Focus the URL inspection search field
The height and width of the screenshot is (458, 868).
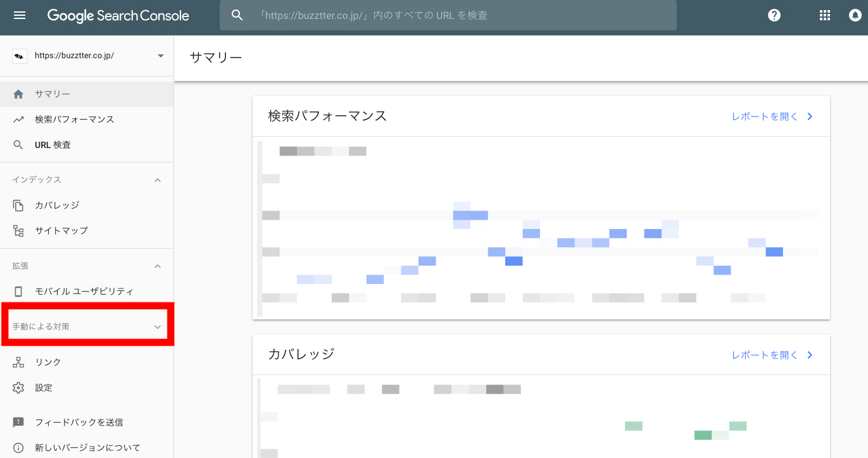448,15
